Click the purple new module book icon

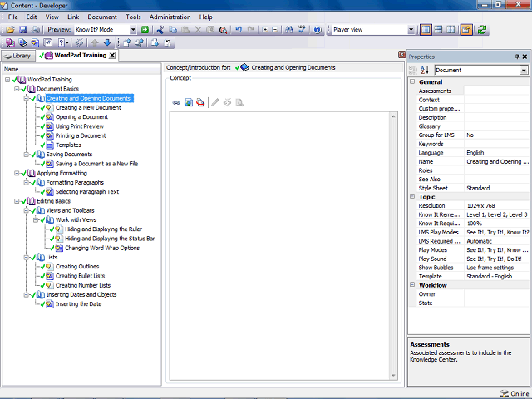(x=10, y=42)
